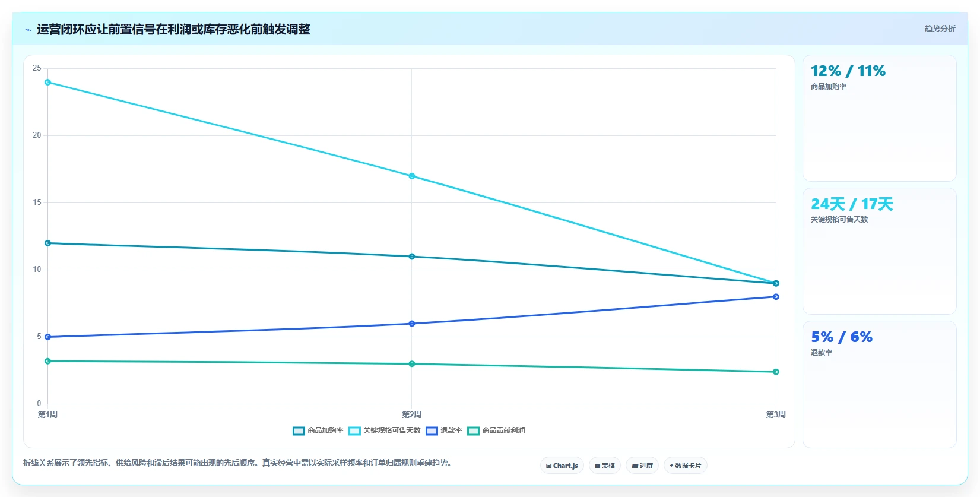Click 退款率 legend label
The height and width of the screenshot is (497, 980).
[x=451, y=430]
